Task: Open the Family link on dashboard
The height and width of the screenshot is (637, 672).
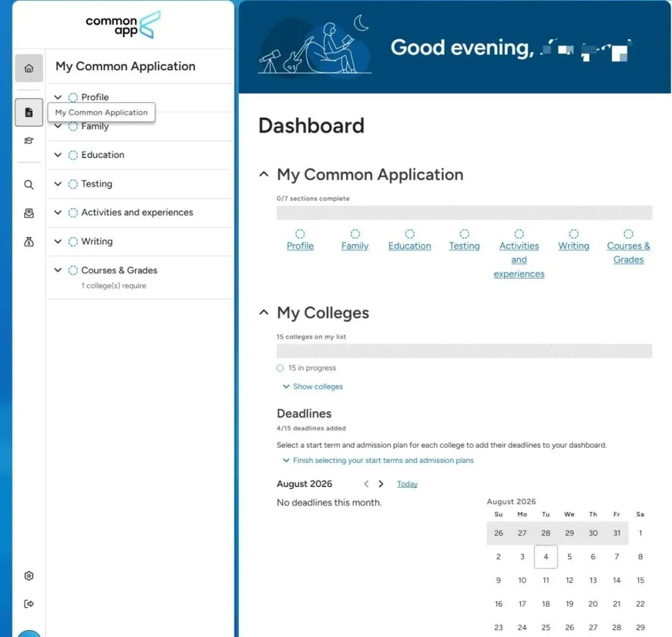Action: click(355, 246)
